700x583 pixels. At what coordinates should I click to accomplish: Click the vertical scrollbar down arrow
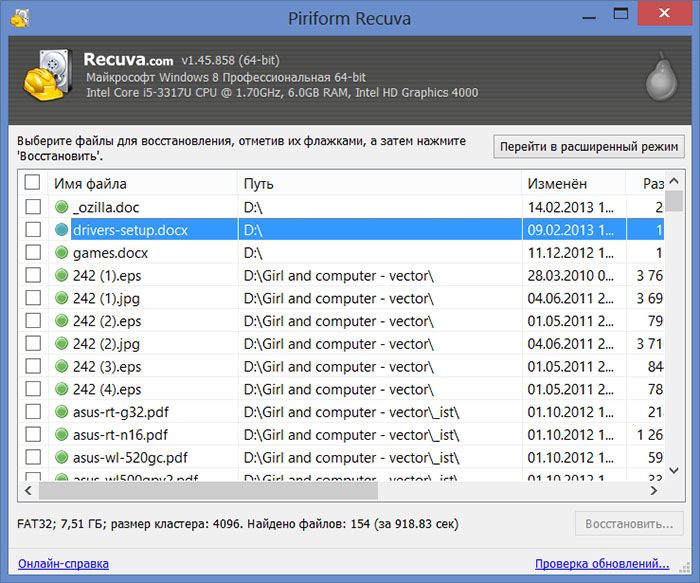pos(676,474)
